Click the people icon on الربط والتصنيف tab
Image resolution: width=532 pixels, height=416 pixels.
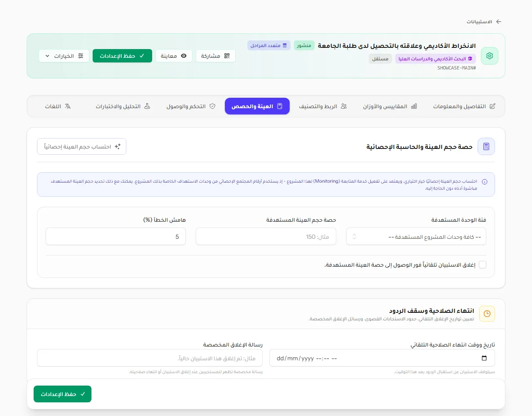(x=344, y=106)
